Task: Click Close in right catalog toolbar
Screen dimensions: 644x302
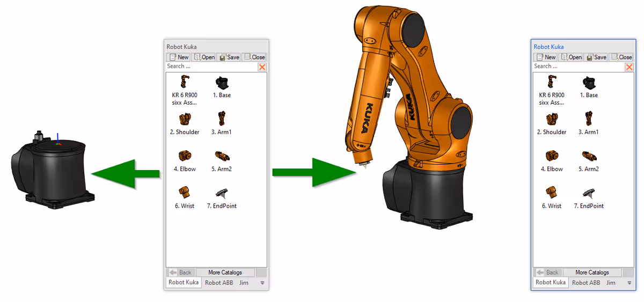Action: point(621,57)
